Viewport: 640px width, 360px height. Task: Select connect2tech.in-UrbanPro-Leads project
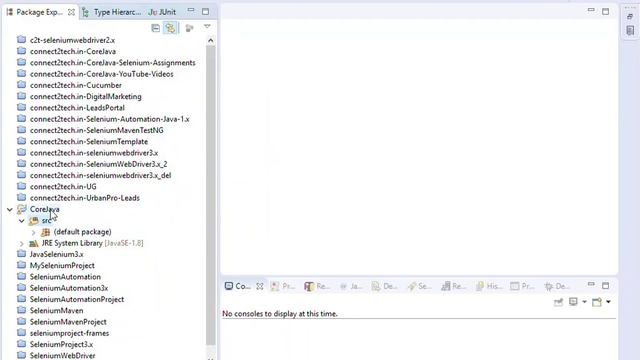[84, 198]
